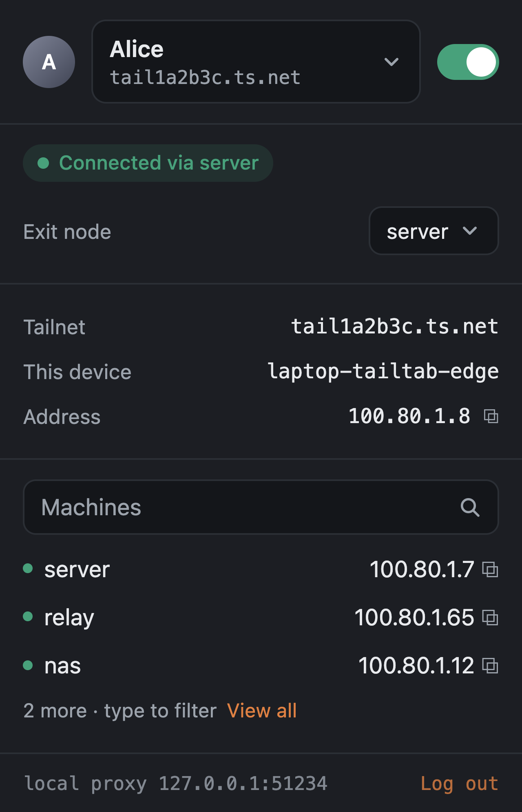Select the server machine name
Image resolution: width=522 pixels, height=812 pixels.
point(77,569)
